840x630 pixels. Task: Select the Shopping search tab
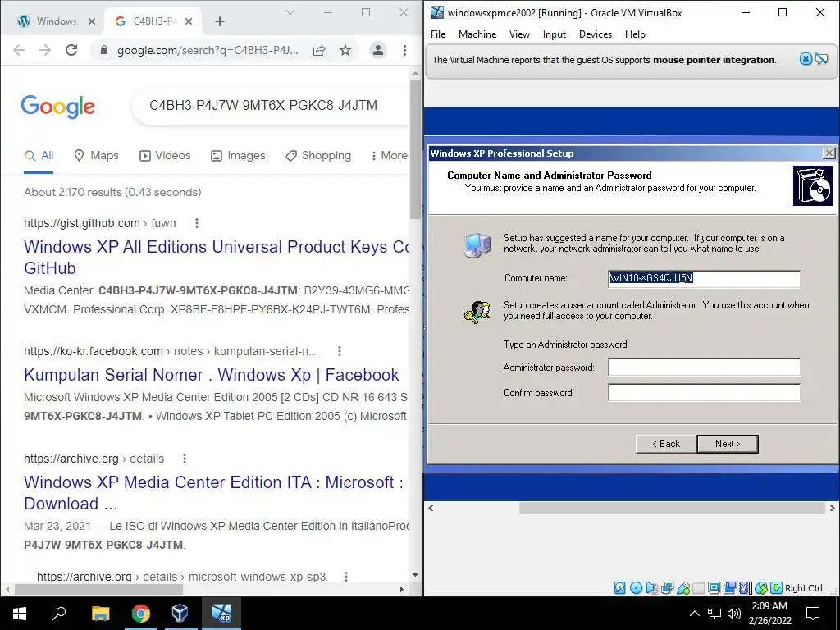[318, 155]
